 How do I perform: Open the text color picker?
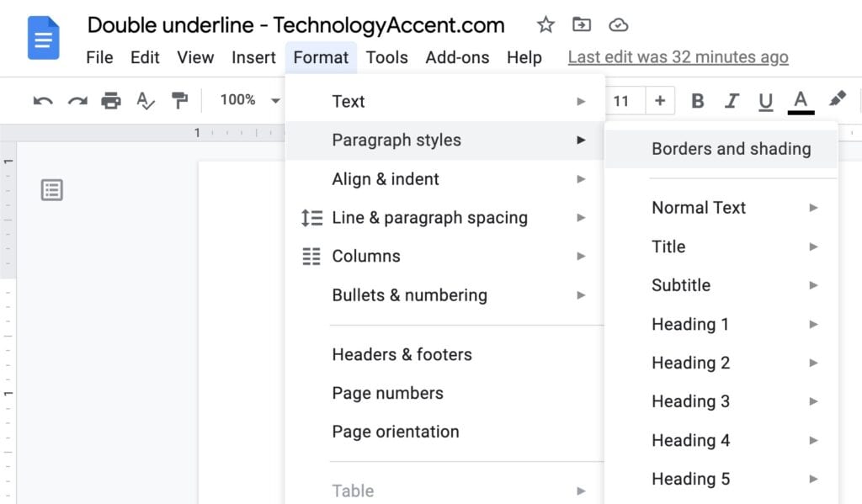(801, 102)
